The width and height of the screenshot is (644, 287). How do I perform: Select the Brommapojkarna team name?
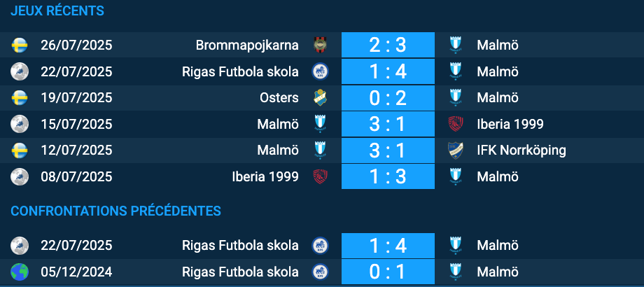(247, 45)
